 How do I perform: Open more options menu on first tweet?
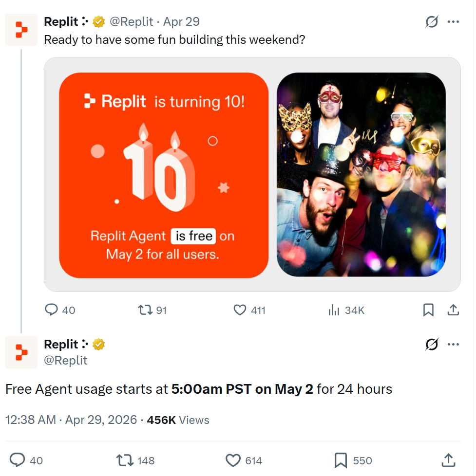[x=454, y=22]
